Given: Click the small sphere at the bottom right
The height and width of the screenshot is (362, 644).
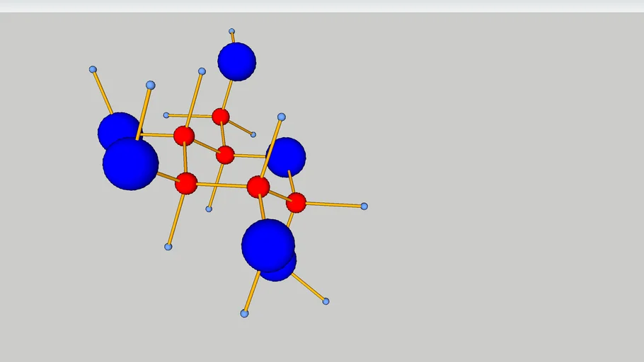Looking at the screenshot, I should (326, 301).
